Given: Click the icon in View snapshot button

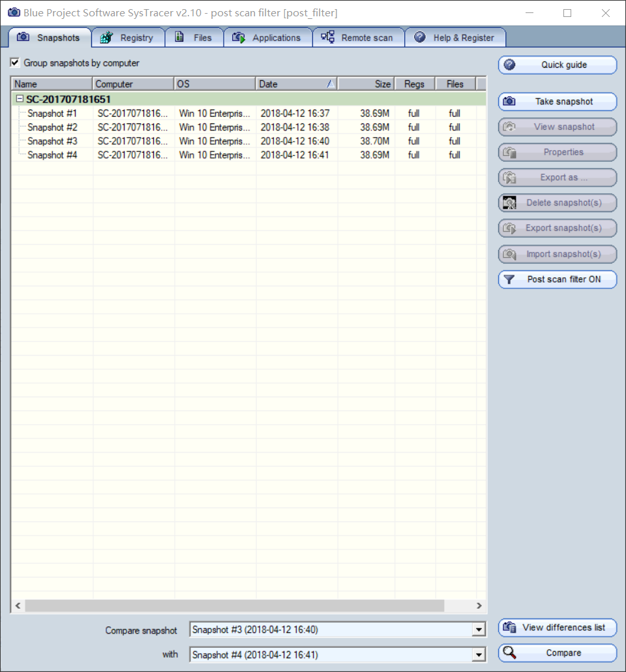Looking at the screenshot, I should point(509,127).
